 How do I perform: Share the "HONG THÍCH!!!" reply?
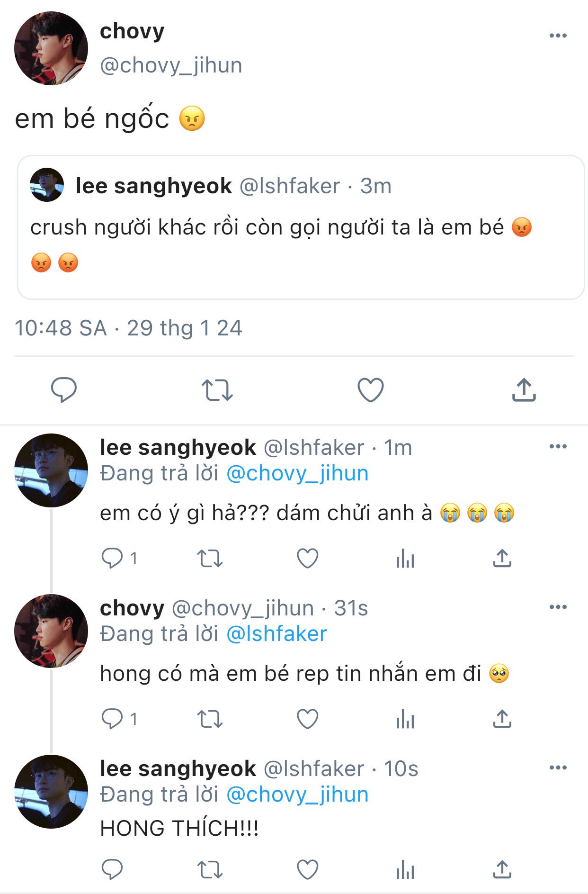tap(502, 869)
